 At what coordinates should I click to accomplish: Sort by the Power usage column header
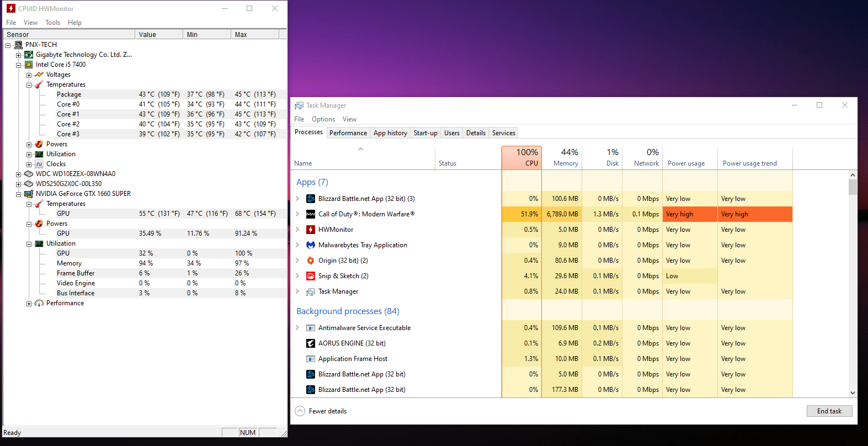pyautogui.click(x=690, y=158)
